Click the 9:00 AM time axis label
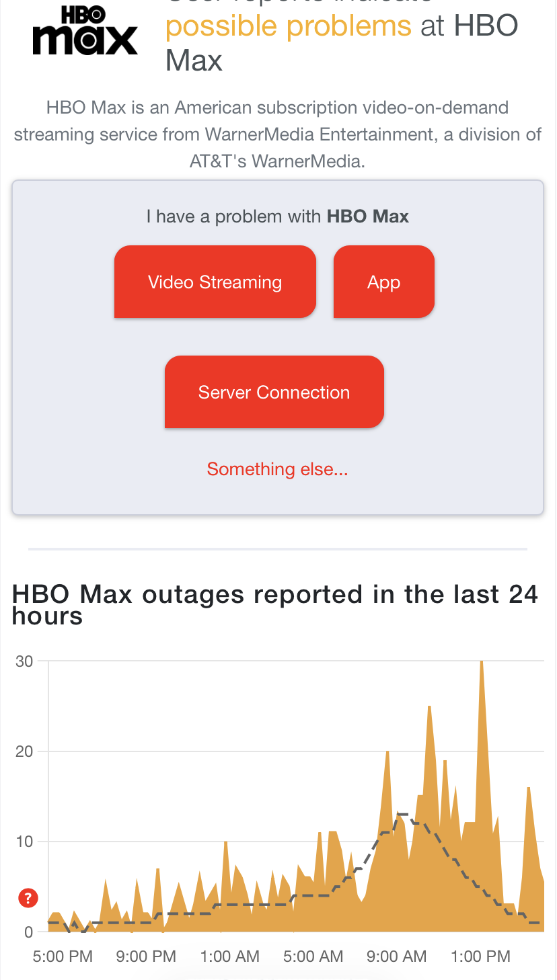This screenshot has width=557, height=980. coord(396,956)
